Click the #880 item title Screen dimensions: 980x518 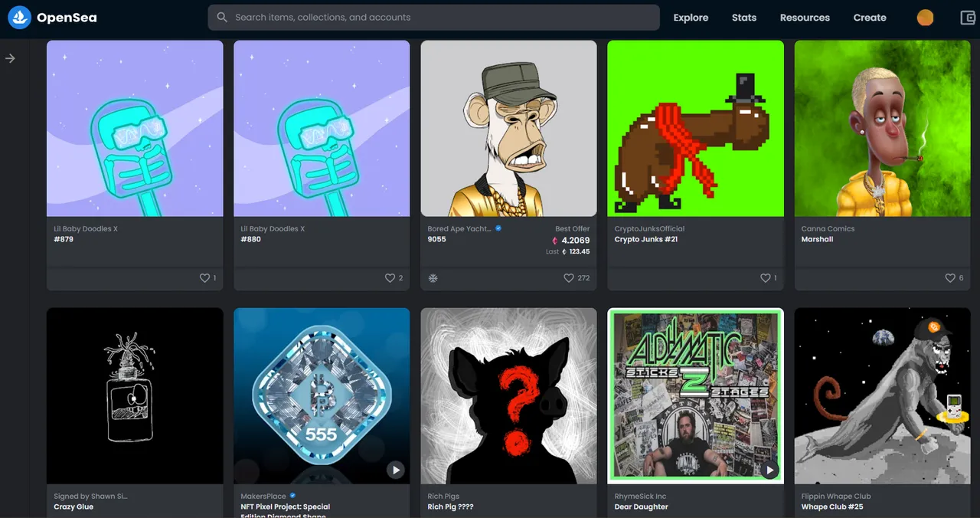251,239
